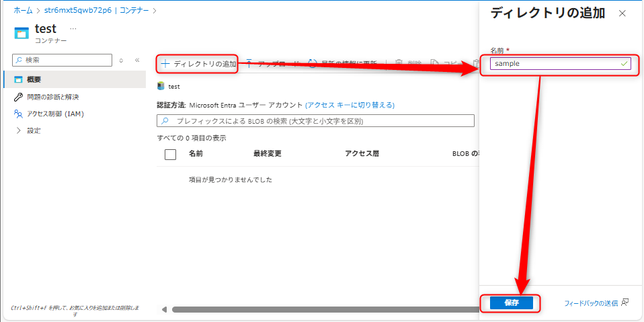Screen dimensions: 644x322
Task: Click the plus icon for ディレクトリの追加
Action: point(165,64)
